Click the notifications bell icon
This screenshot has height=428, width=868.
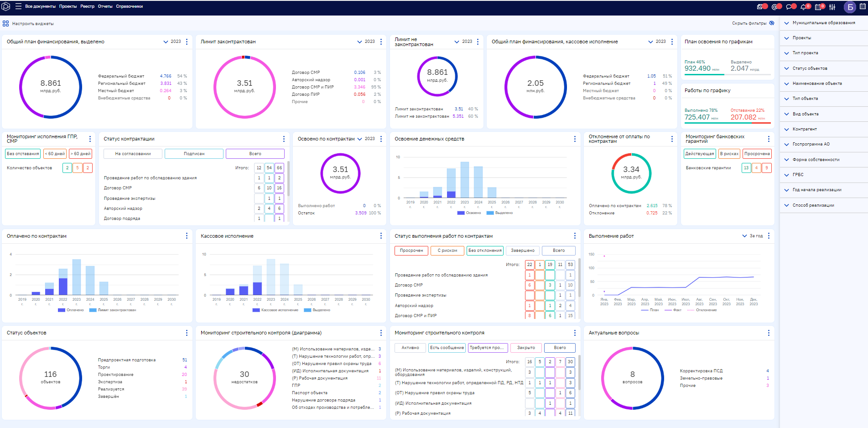tap(803, 7)
